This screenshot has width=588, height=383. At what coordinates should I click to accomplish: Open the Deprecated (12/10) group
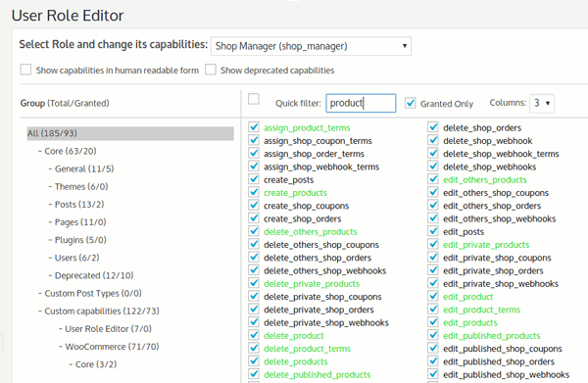94,275
